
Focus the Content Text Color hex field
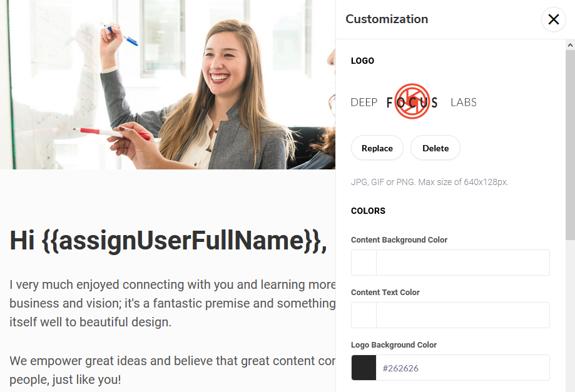point(463,315)
